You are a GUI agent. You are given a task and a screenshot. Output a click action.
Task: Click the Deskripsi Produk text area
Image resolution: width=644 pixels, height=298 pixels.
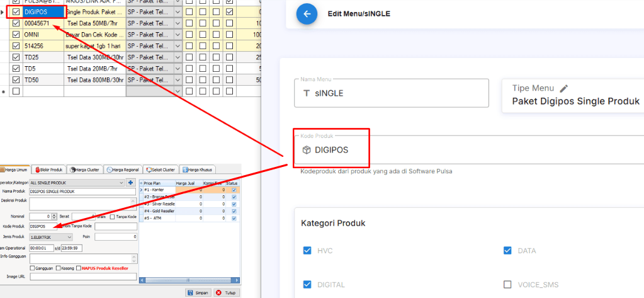tap(82, 203)
